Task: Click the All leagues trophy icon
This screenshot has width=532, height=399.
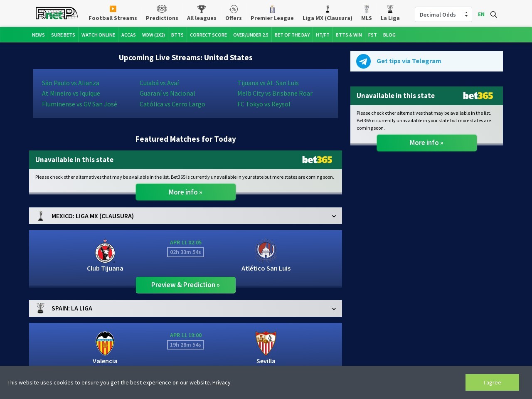Action: (202, 9)
